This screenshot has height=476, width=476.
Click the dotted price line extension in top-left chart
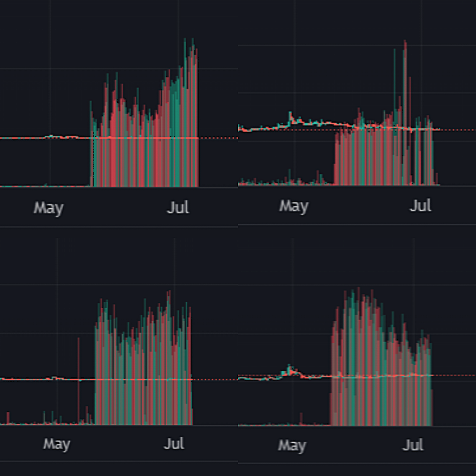tap(218, 138)
